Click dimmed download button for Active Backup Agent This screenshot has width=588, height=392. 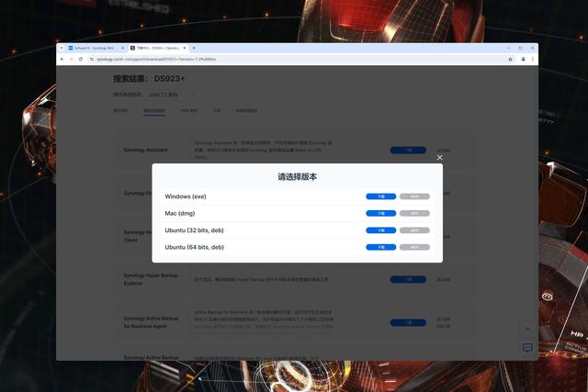(408, 322)
